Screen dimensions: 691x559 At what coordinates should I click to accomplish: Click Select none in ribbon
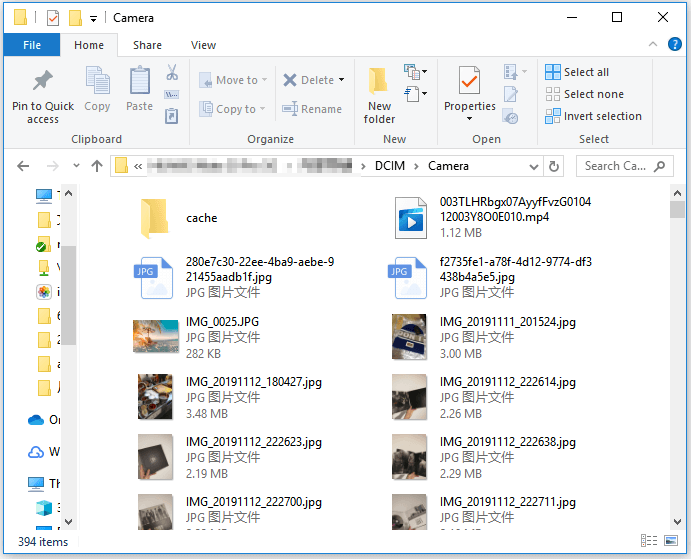click(x=584, y=94)
